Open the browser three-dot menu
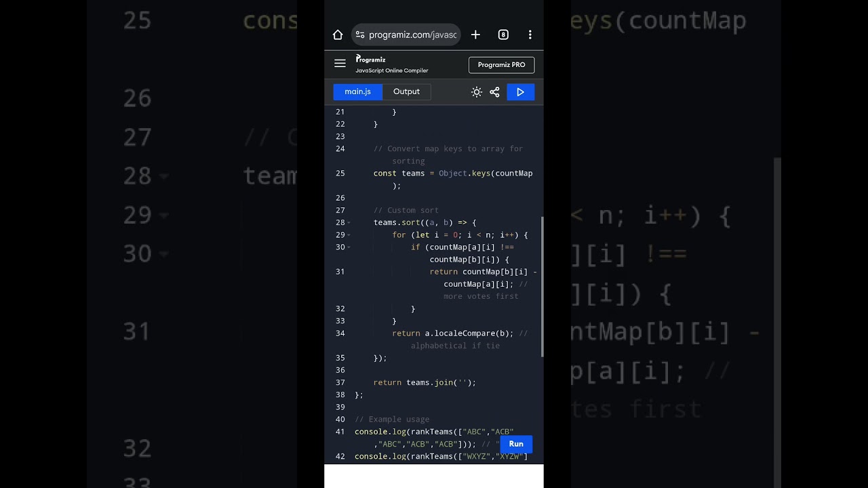This screenshot has height=488, width=868. (x=530, y=35)
